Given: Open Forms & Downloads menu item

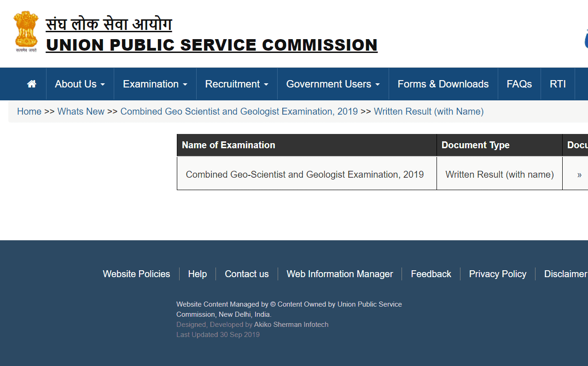Looking at the screenshot, I should pos(443,84).
